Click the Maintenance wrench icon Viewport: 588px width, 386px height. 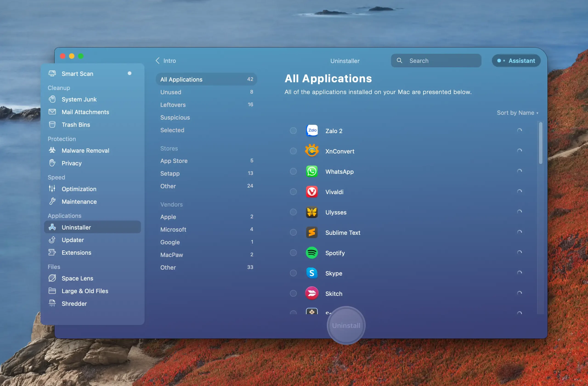[52, 201]
